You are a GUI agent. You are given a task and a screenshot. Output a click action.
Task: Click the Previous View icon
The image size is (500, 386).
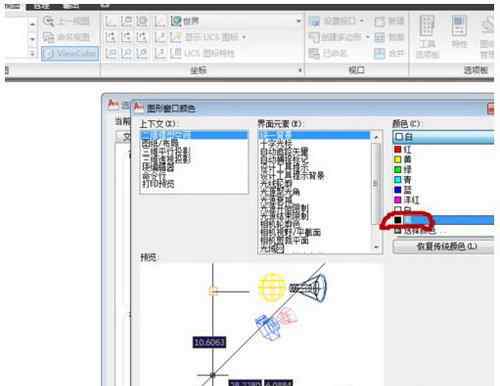[49, 21]
